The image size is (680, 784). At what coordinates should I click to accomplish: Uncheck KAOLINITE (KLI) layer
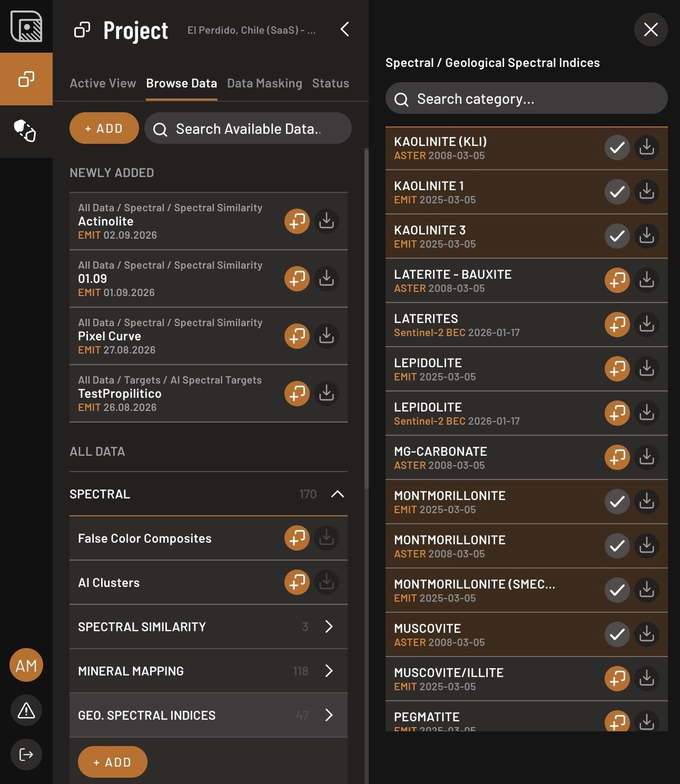[617, 148]
